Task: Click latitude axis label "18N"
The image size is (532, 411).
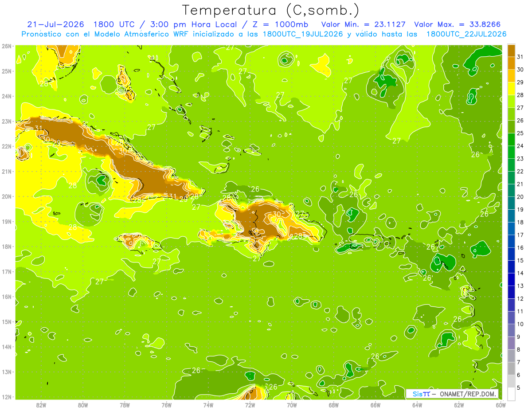Action: tap(7, 247)
